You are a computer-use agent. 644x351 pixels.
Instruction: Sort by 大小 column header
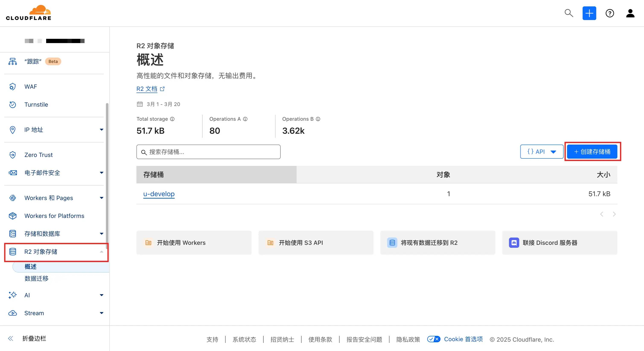(x=603, y=174)
